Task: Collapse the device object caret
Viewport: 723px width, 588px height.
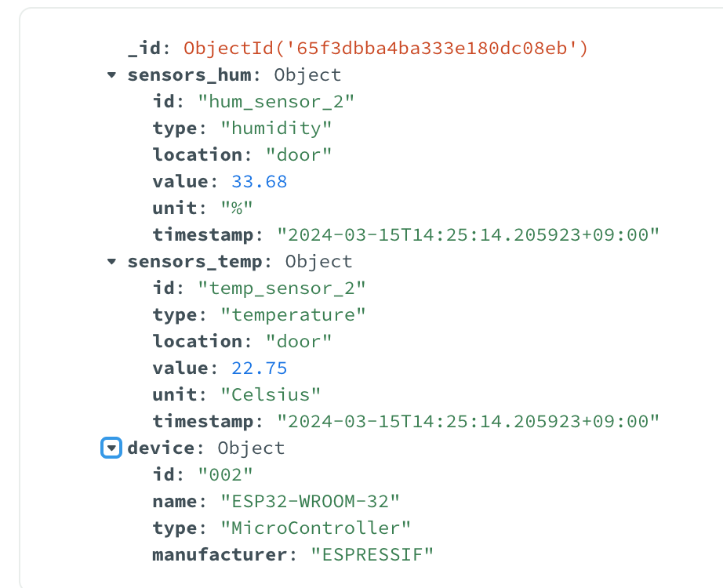Action: click(x=112, y=448)
